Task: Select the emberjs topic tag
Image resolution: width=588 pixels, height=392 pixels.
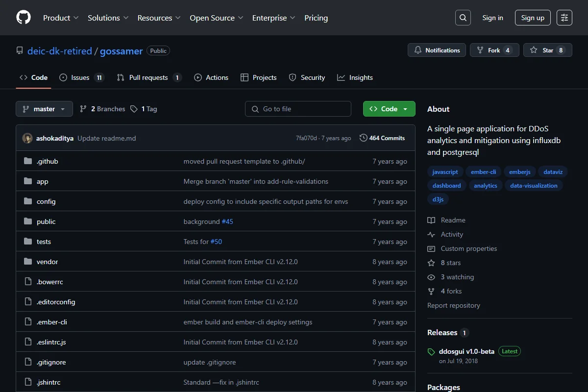Action: (x=520, y=172)
